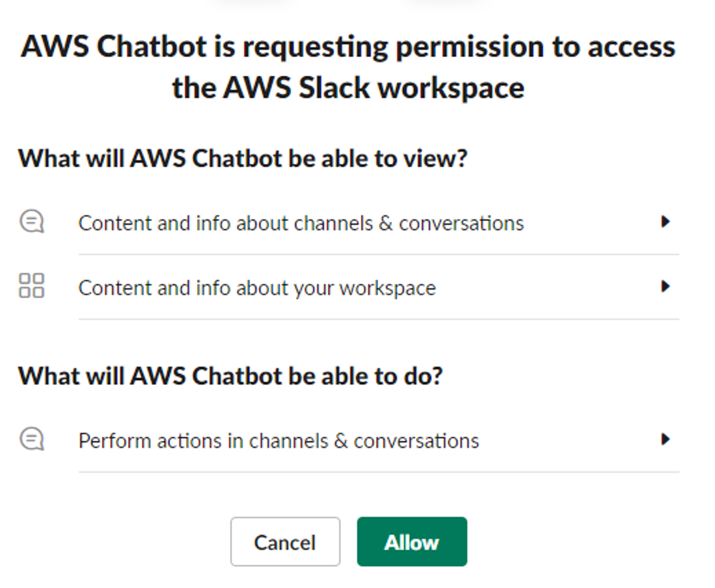Screen dimensions: 715x588
Task: Click the chat bubble icon beside Perform actions
Action: point(32,440)
